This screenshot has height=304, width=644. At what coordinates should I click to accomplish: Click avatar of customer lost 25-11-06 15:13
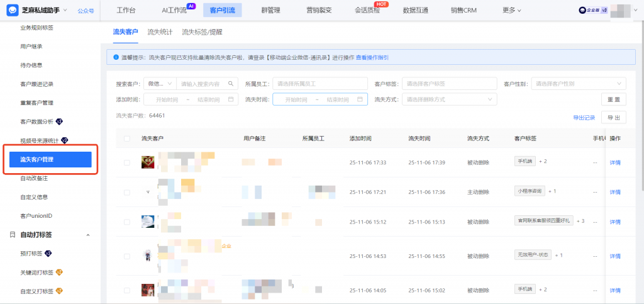[x=147, y=222]
